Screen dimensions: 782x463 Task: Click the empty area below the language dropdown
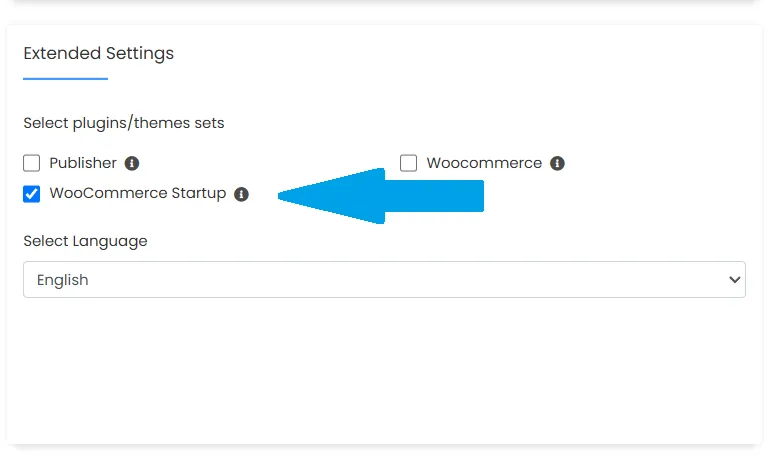coord(384,370)
